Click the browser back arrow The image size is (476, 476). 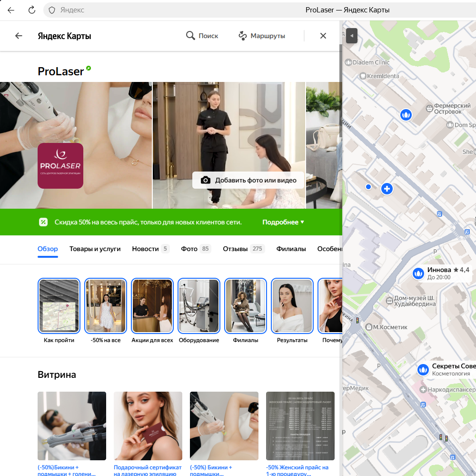(x=11, y=10)
